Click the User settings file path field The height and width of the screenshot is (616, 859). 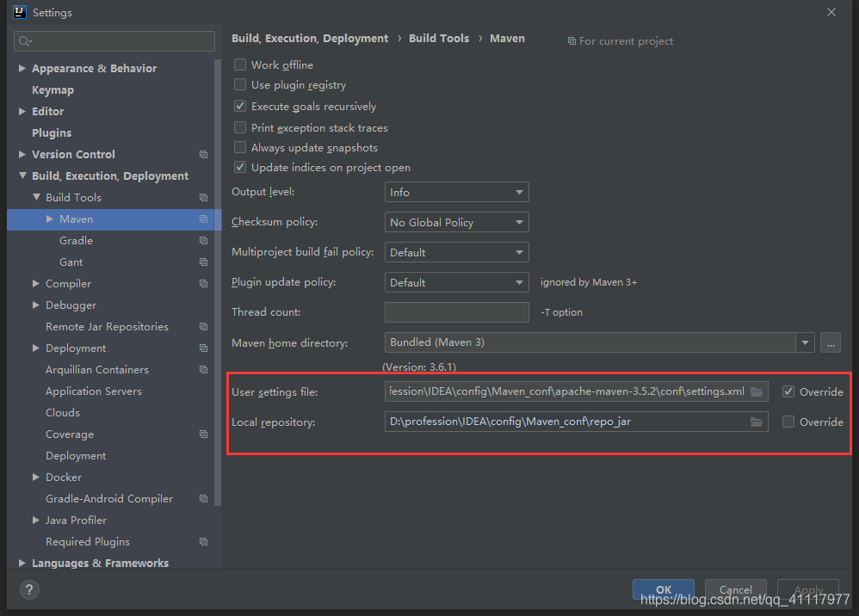click(577, 391)
